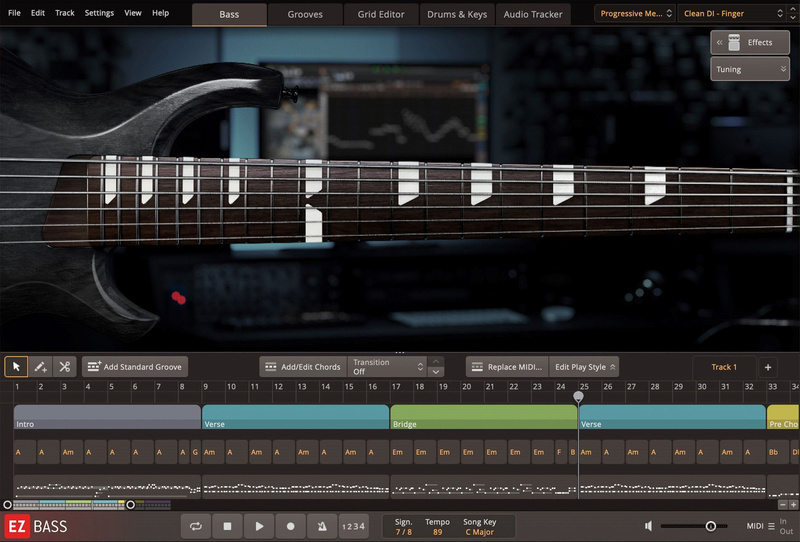The image size is (800, 542).
Task: Switch to the Bass tab
Action: 229,14
